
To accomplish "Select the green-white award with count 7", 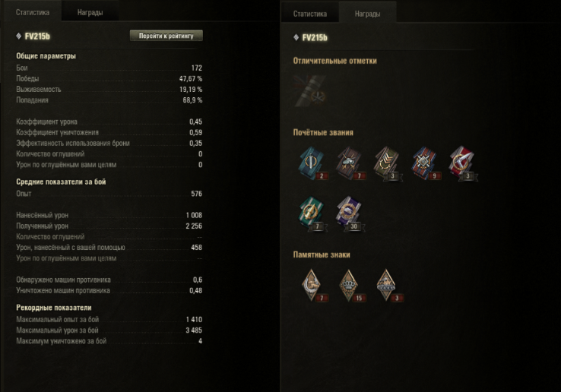I will pyautogui.click(x=312, y=213).
